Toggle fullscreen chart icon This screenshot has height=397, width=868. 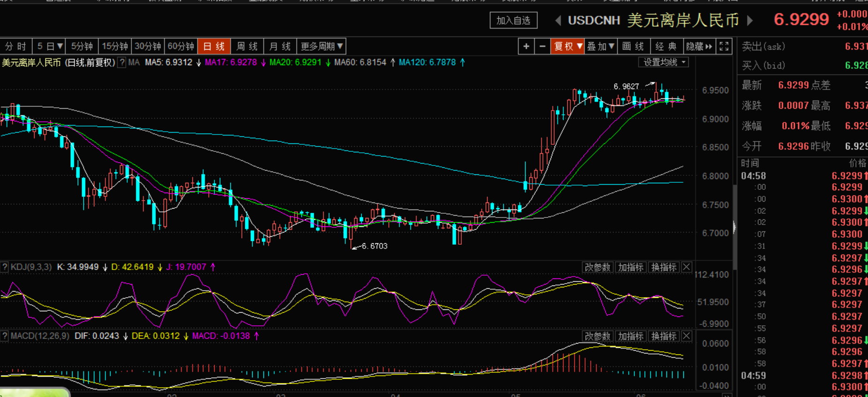[724, 46]
